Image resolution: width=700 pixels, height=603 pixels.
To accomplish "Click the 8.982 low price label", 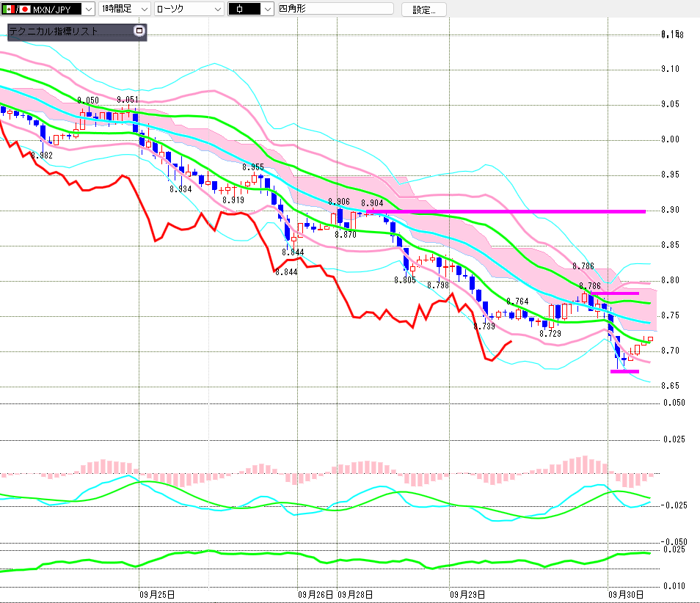I will (42, 156).
